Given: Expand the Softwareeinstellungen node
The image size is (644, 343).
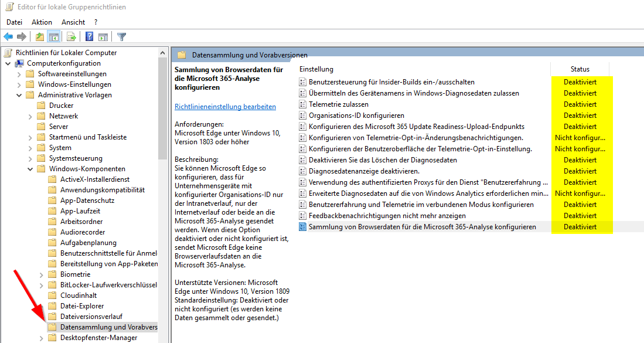Looking at the screenshot, I should pyautogui.click(x=19, y=74).
